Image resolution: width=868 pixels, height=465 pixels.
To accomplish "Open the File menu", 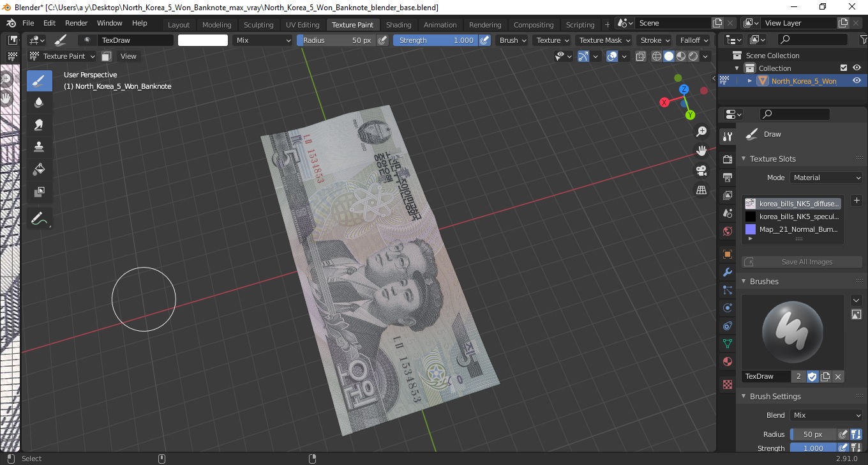I will coord(28,23).
